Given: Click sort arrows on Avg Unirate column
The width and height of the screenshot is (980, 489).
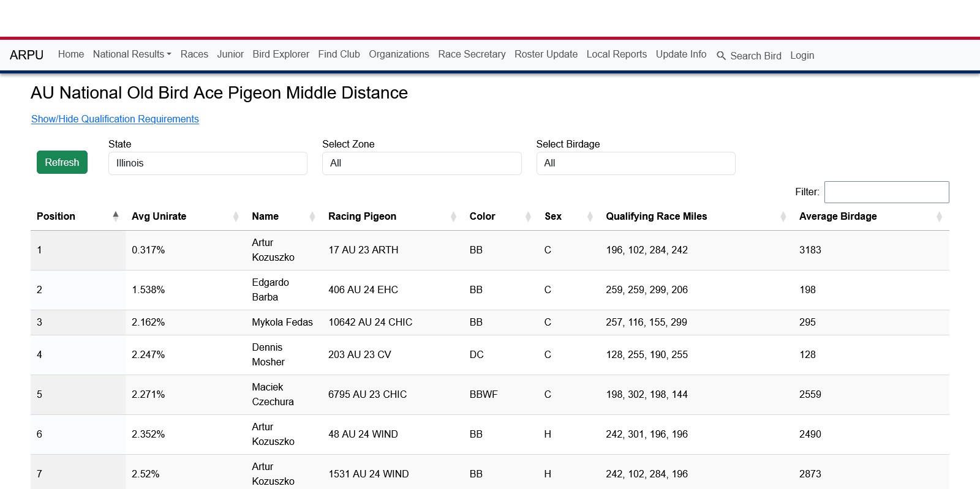Looking at the screenshot, I should [236, 217].
